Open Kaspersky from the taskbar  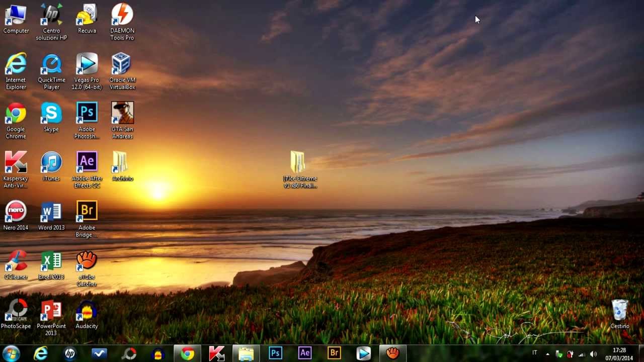click(216, 354)
